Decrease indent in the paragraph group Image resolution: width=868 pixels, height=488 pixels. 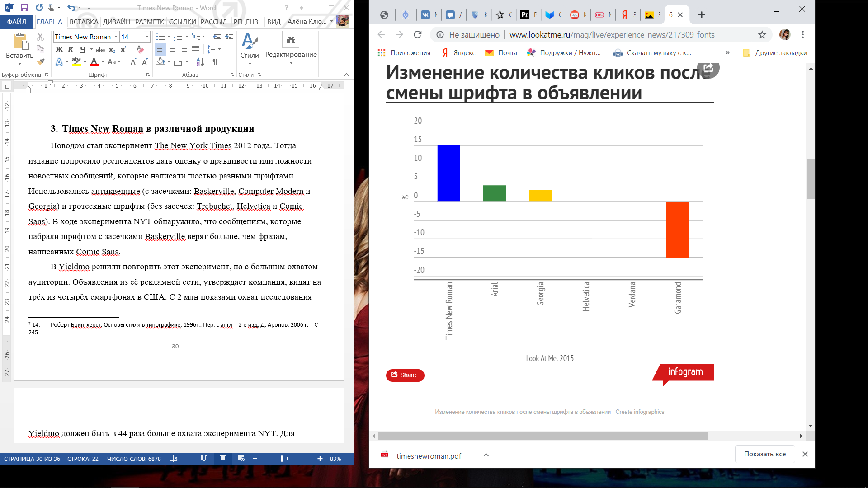217,37
